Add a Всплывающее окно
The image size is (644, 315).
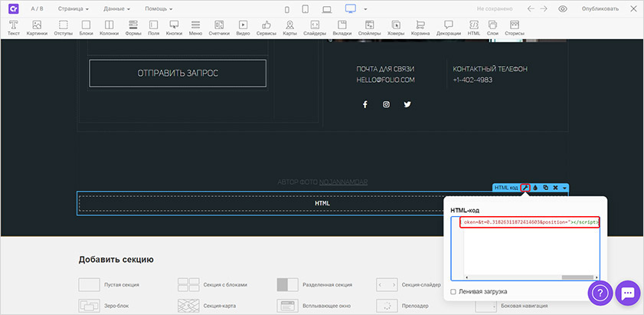(313, 306)
